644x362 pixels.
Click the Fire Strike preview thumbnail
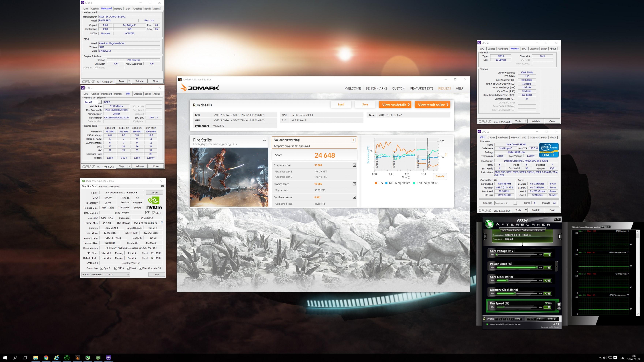click(x=229, y=177)
